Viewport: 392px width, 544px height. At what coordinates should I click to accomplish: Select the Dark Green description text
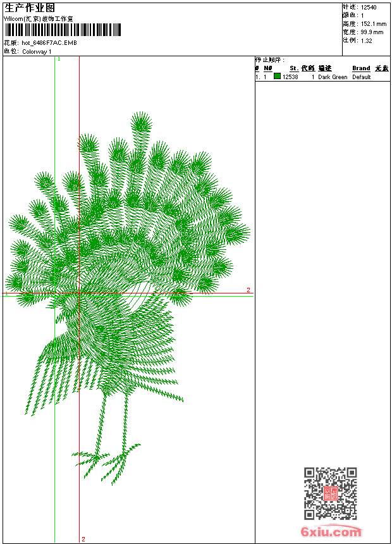(x=333, y=77)
